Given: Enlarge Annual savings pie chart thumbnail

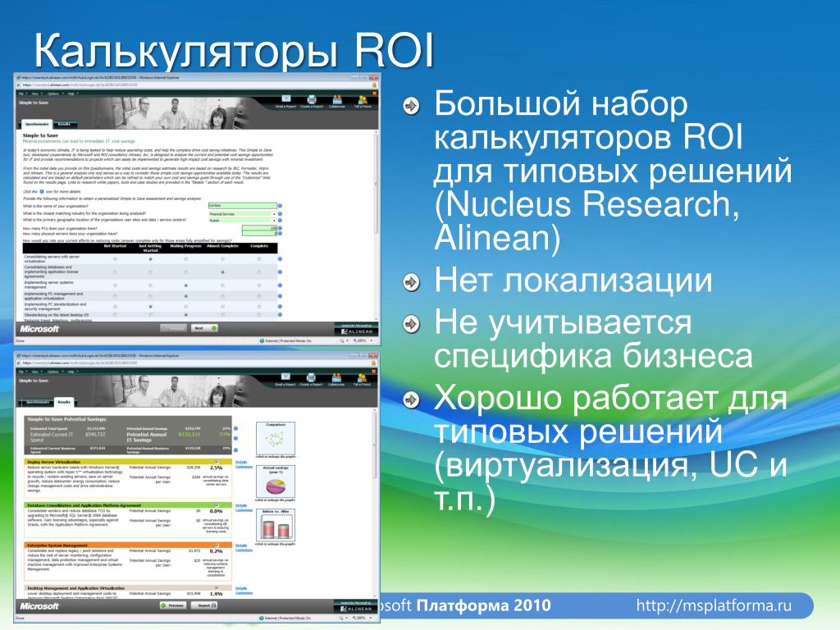Looking at the screenshot, I should pyautogui.click(x=276, y=483).
